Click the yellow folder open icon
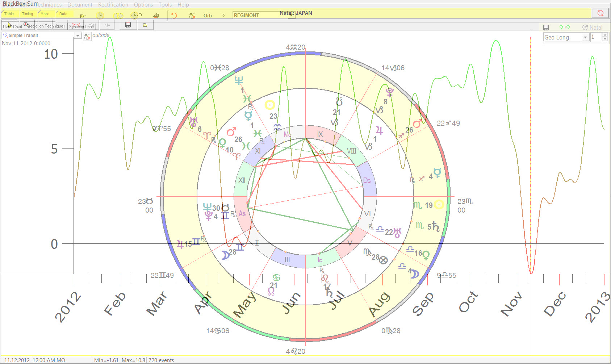The height and width of the screenshot is (364, 611). tap(145, 25)
